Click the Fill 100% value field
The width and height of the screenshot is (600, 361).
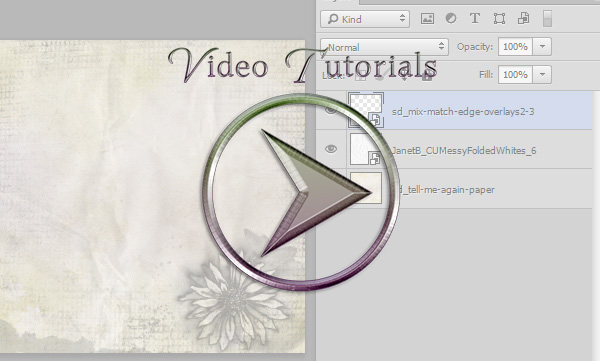515,74
